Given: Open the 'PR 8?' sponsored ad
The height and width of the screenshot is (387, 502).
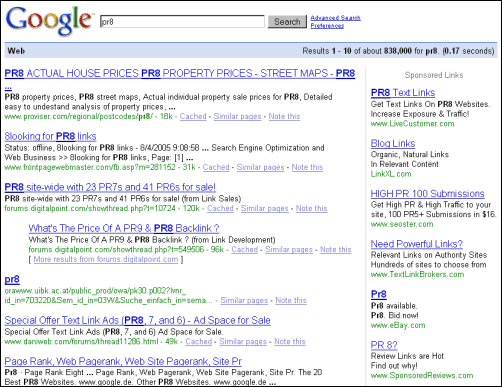Looking at the screenshot, I should 384,345.
